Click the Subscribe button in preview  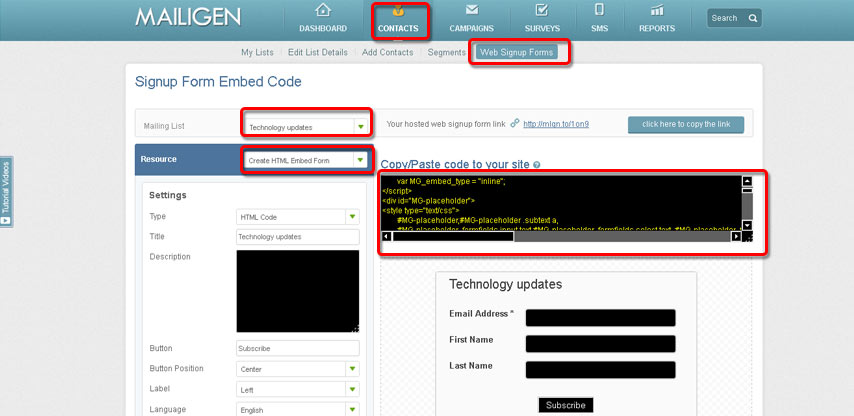[x=566, y=405]
